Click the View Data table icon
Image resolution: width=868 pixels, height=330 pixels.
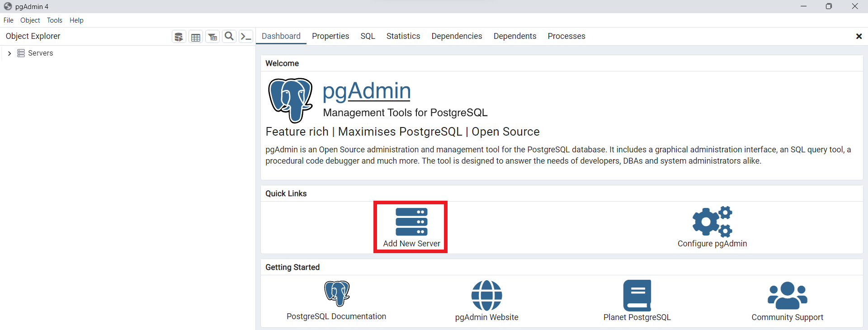click(x=196, y=37)
